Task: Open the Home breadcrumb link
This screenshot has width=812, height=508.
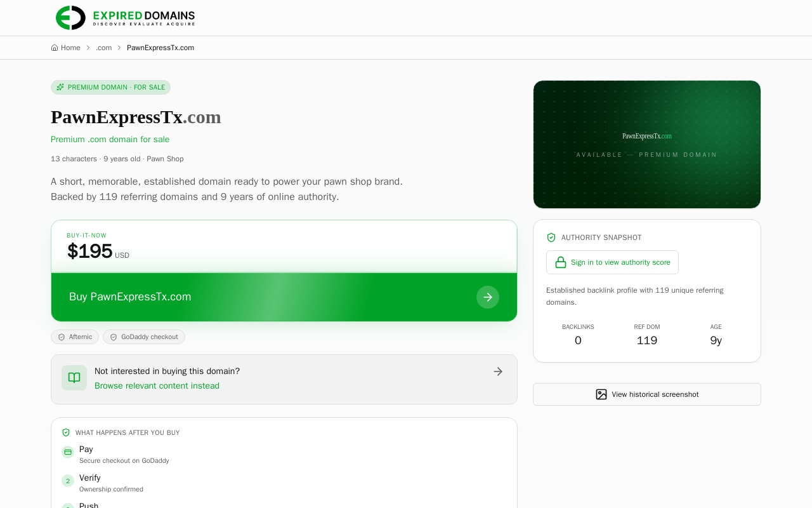Action: point(66,48)
